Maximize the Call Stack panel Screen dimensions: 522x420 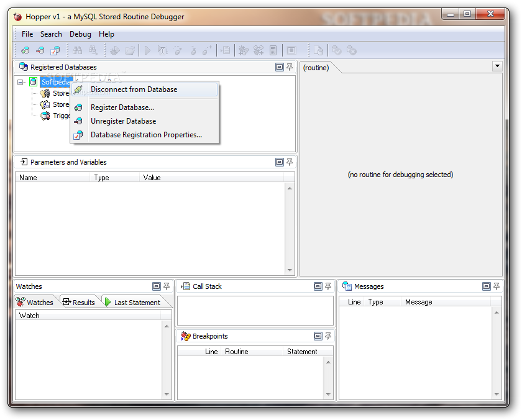318,286
